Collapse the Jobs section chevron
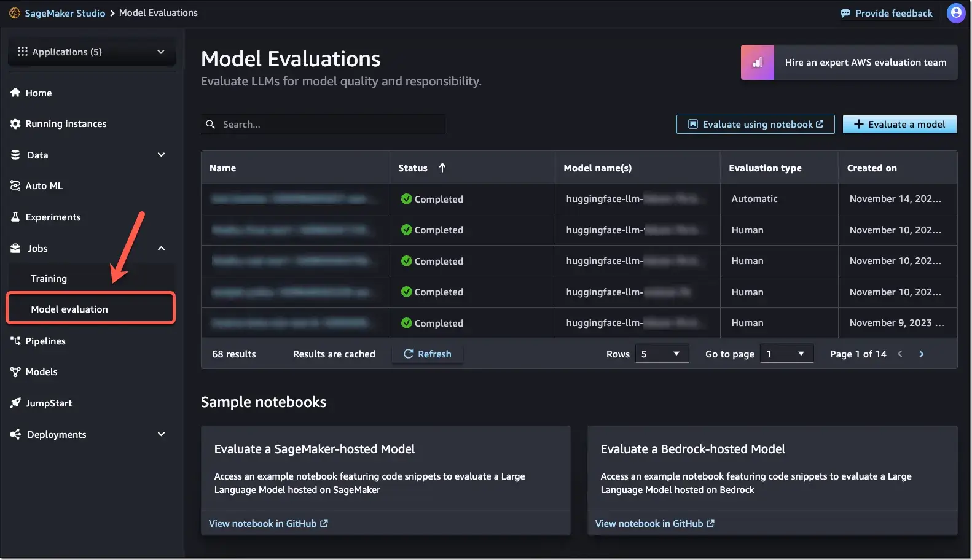The height and width of the screenshot is (560, 972). (161, 248)
